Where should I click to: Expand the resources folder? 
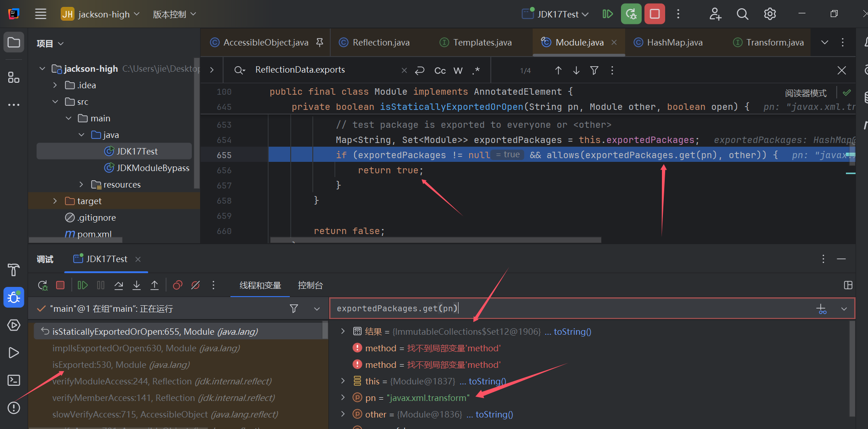pyautogui.click(x=81, y=184)
